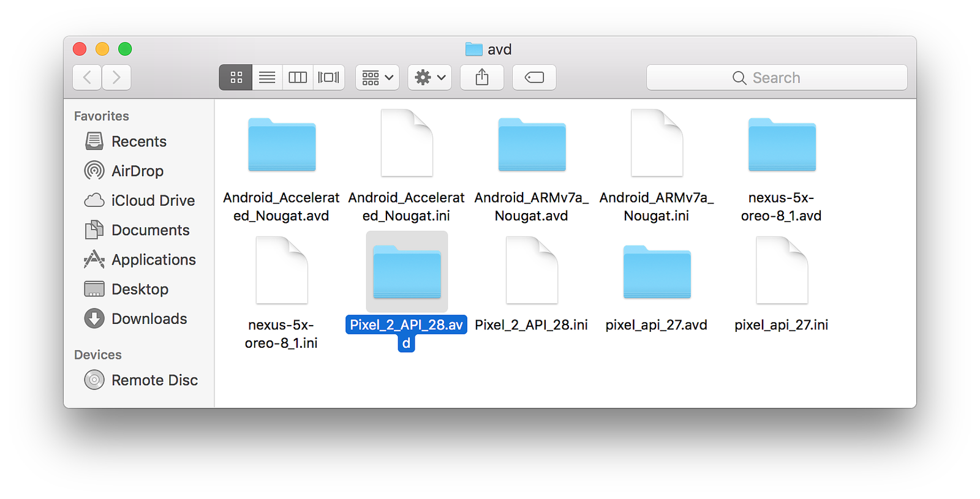Select the pixel_api_27.ini file icon
Viewport: 980px width, 499px height.
782,270
